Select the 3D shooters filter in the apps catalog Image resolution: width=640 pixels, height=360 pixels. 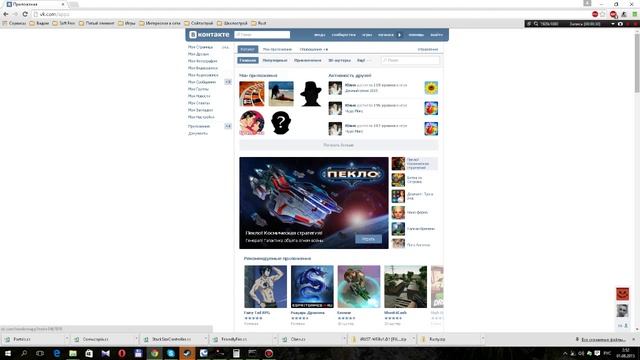340,60
